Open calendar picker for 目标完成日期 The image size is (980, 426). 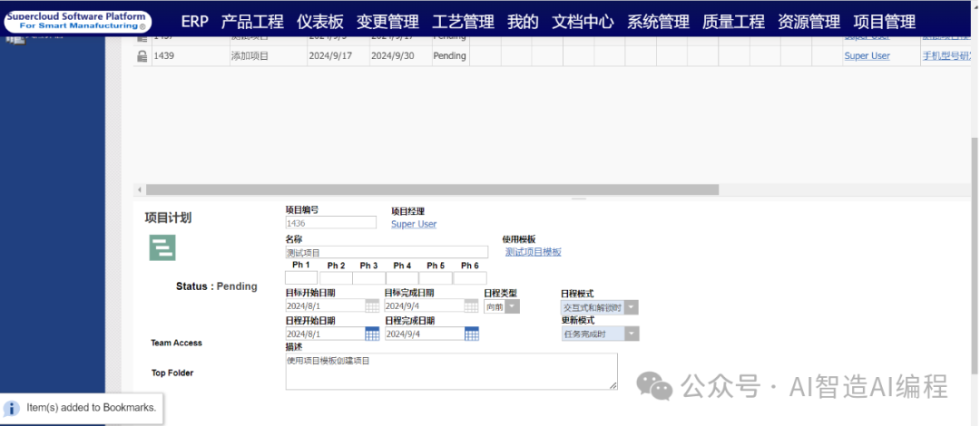(472, 306)
